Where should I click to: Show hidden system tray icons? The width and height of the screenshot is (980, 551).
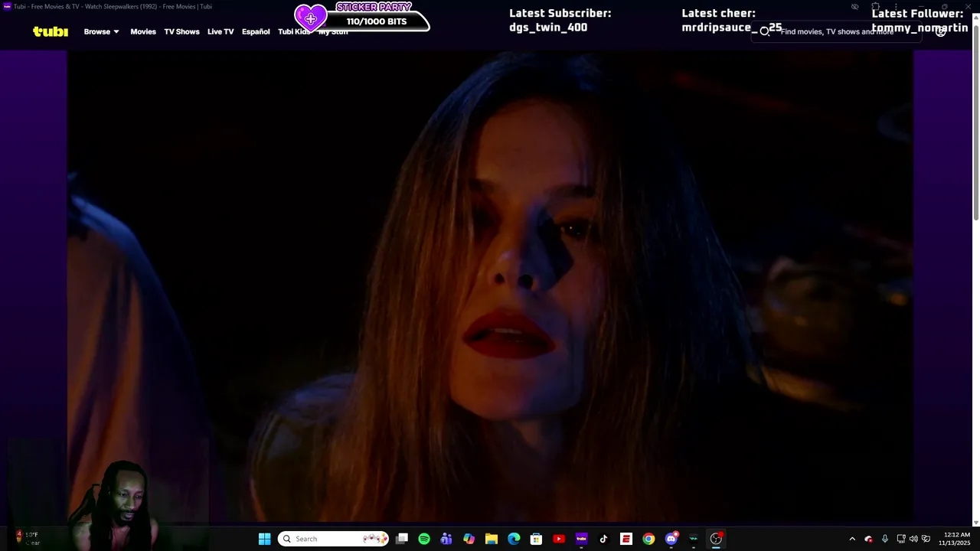pos(852,539)
